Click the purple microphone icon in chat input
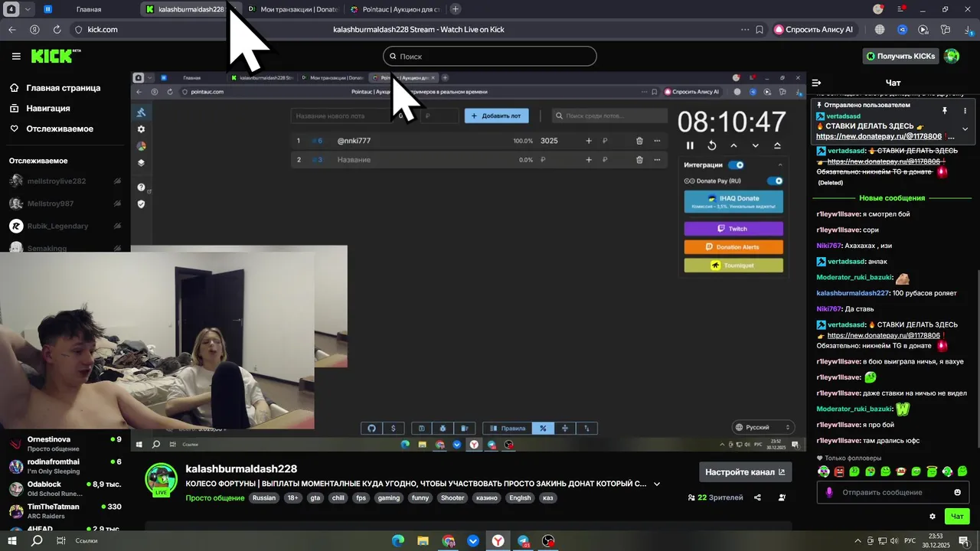The height and width of the screenshot is (551, 980). 828,492
